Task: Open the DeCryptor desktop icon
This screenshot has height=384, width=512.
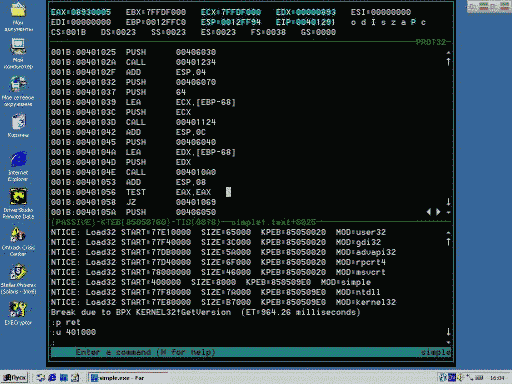Action: pyautogui.click(x=18, y=313)
